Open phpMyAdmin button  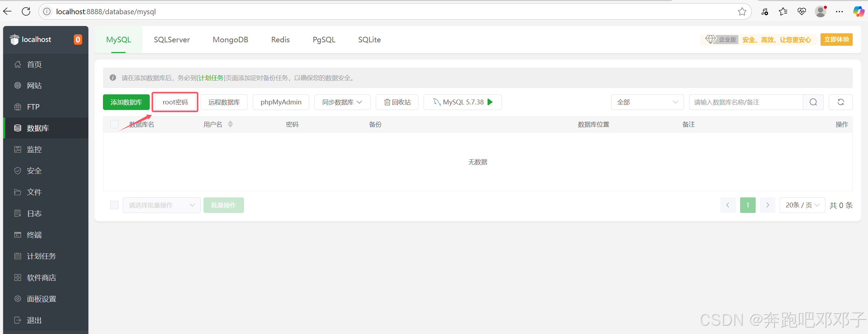coord(281,102)
